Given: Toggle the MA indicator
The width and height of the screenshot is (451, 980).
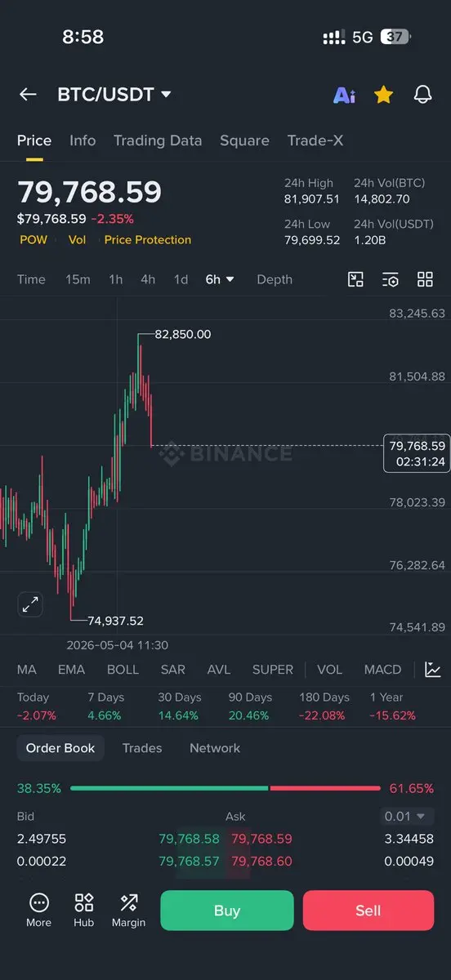Looking at the screenshot, I should [27, 670].
